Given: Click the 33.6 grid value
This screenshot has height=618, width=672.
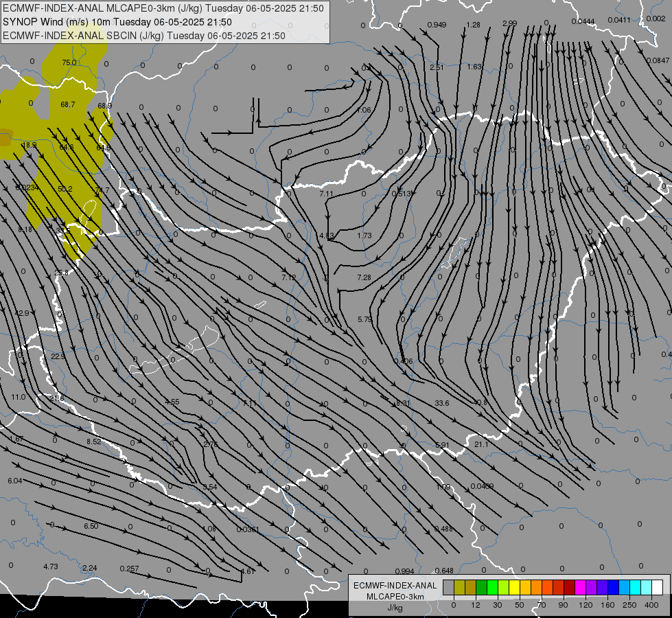Looking at the screenshot, I should 442,403.
